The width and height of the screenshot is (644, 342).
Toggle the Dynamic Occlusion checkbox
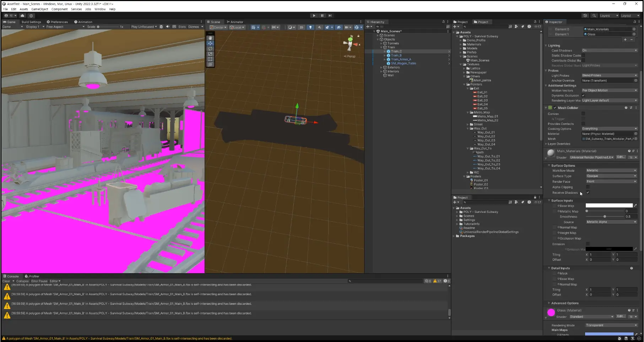click(583, 95)
